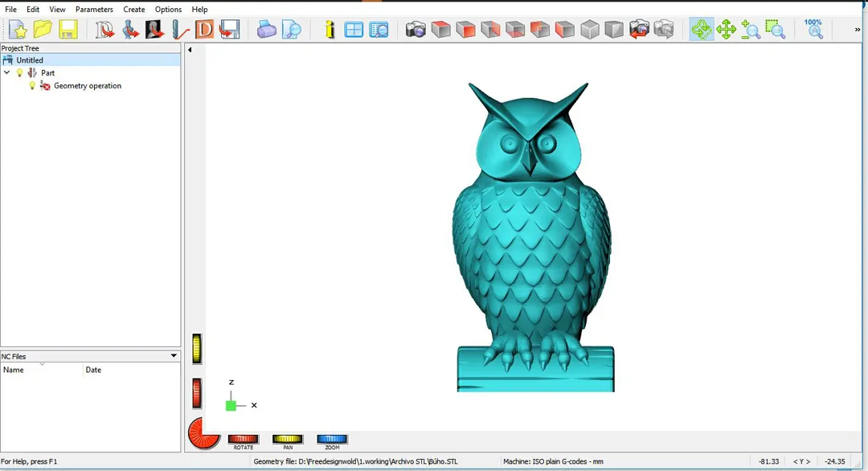The image size is (868, 471).
Task: Toggle the green rotate mouse mode
Action: (701, 29)
